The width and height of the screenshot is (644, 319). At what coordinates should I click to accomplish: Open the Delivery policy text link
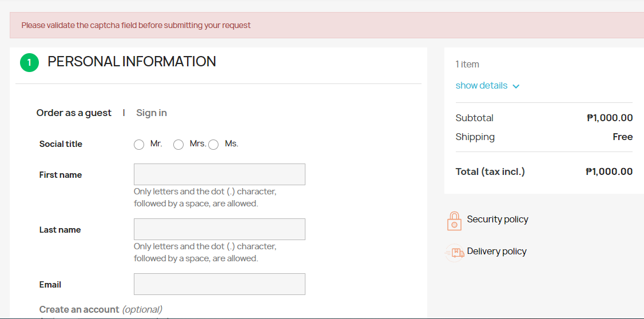click(496, 252)
